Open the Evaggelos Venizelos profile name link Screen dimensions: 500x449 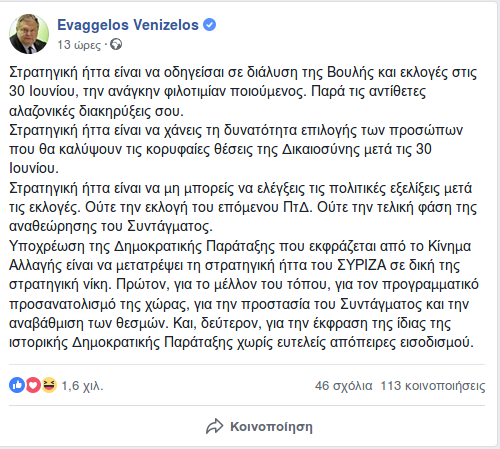pos(128,25)
